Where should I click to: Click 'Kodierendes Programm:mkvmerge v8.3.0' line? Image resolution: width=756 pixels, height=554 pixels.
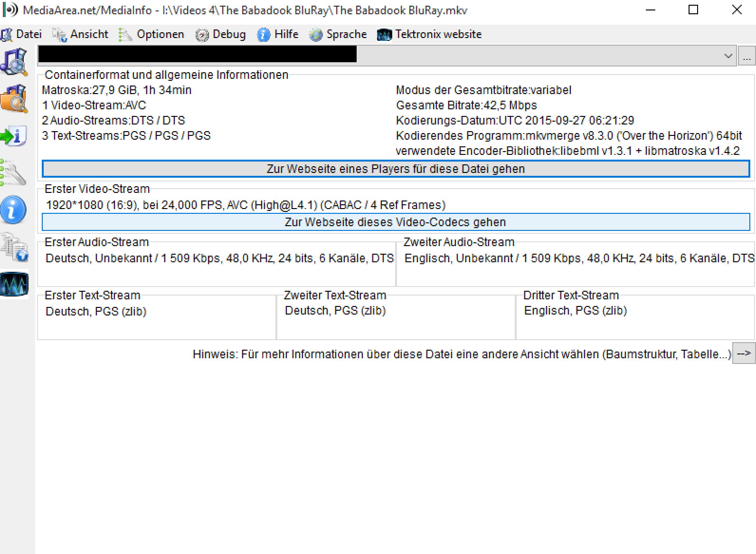[x=569, y=135]
